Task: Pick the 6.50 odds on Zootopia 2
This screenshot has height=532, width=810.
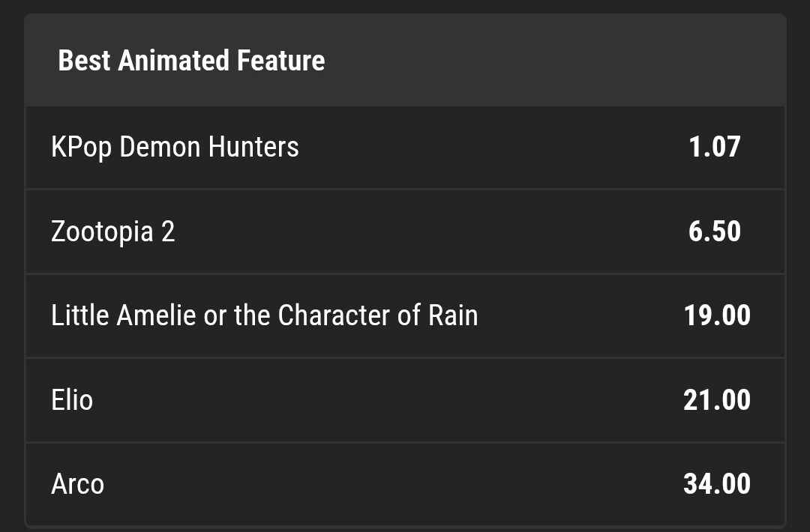Action: pos(715,232)
